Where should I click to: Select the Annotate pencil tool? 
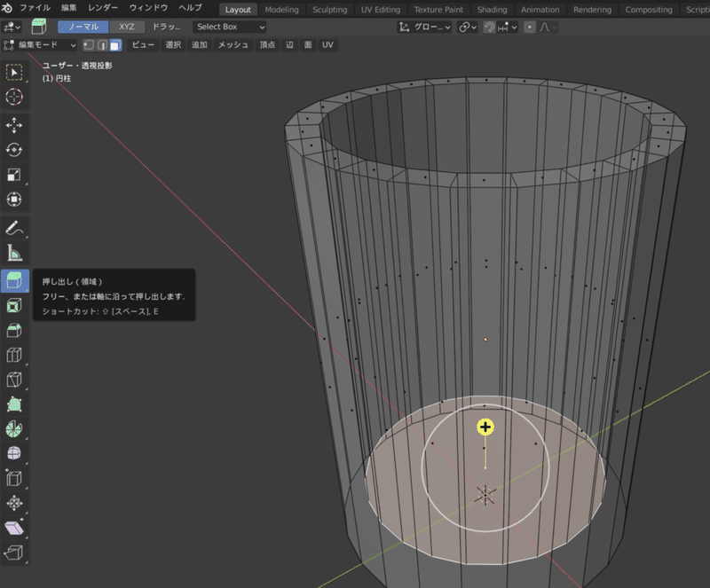coord(14,228)
